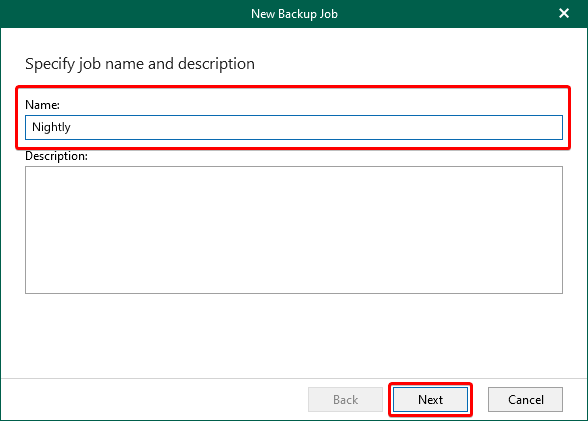This screenshot has height=421, width=588.
Task: Click the empty space right of the heading
Action: pos(412,64)
